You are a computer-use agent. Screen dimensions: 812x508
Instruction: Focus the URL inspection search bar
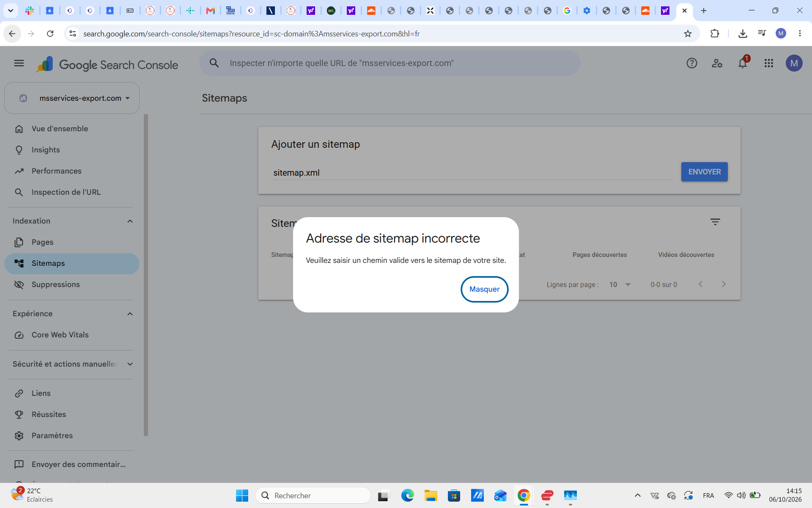[390, 63]
